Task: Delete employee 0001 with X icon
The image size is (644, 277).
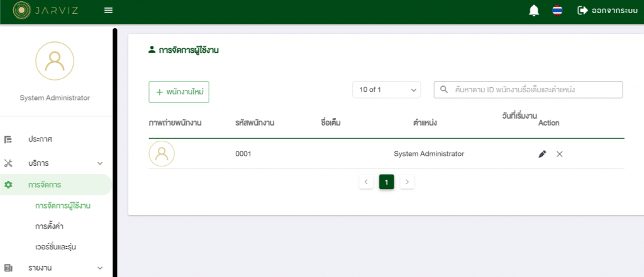Action: coord(559,154)
